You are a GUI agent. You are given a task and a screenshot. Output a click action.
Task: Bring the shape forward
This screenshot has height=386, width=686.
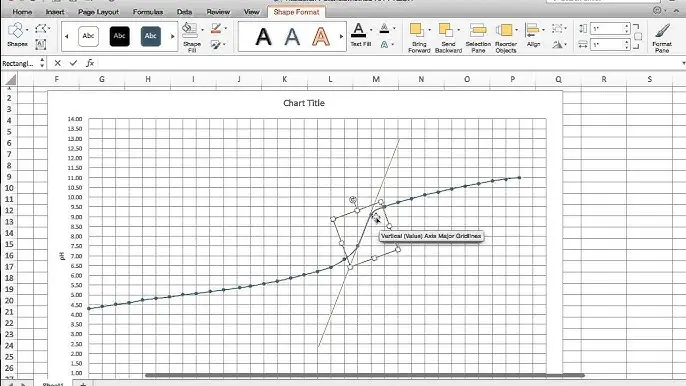click(416, 31)
